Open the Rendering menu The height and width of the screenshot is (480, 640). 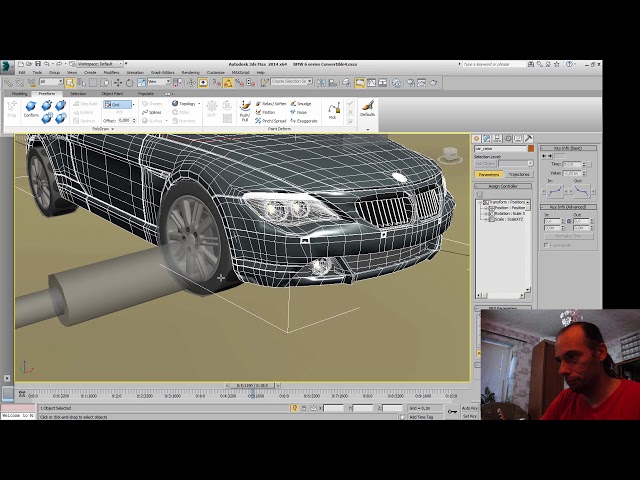[190, 72]
